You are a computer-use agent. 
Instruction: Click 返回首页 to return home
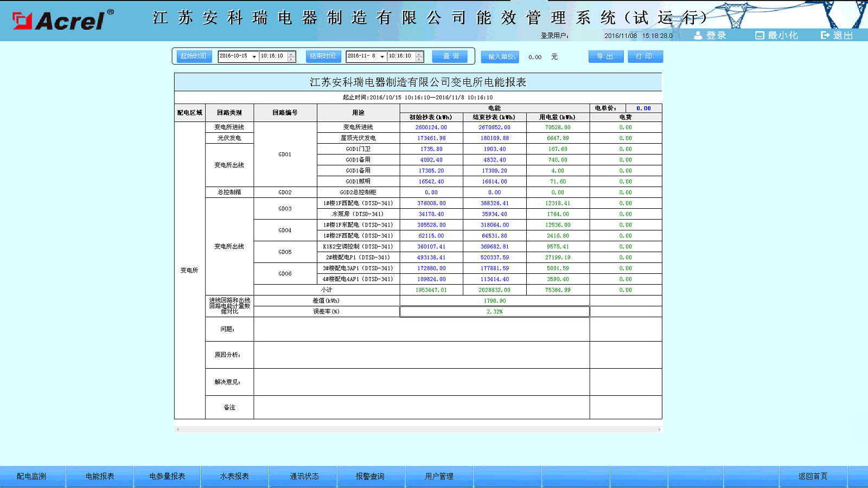click(812, 476)
